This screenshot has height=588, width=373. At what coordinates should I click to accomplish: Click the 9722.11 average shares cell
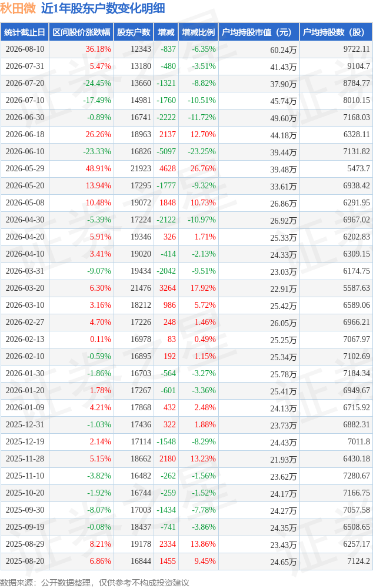point(356,49)
